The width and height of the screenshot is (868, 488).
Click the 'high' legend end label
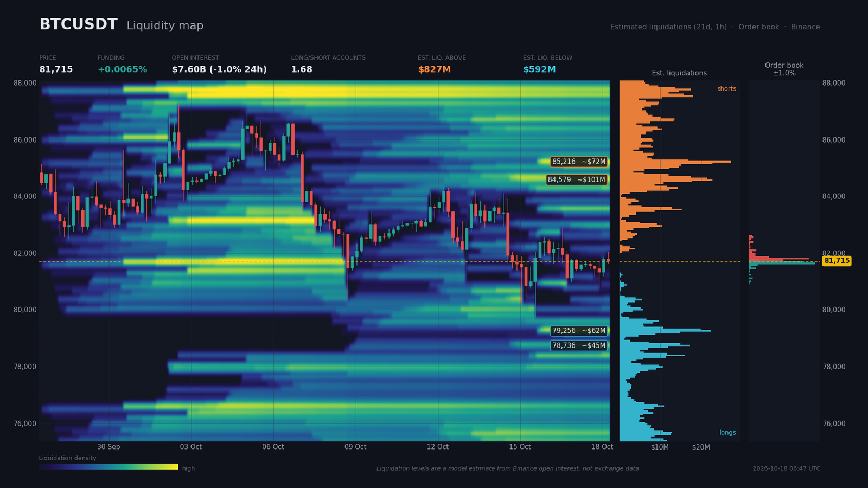[188, 468]
